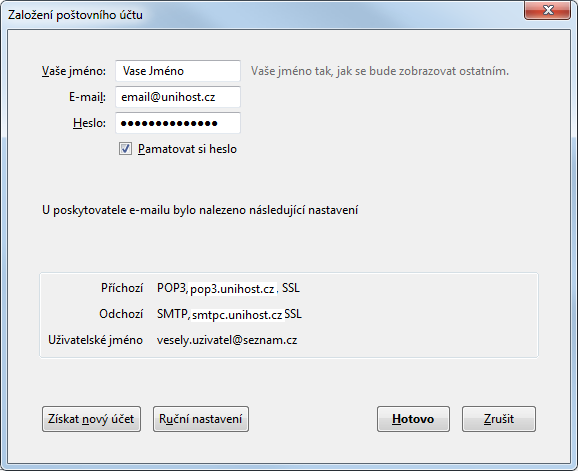Confirm the account with Hotovo
Screen dimensions: 578x471
pos(413,419)
